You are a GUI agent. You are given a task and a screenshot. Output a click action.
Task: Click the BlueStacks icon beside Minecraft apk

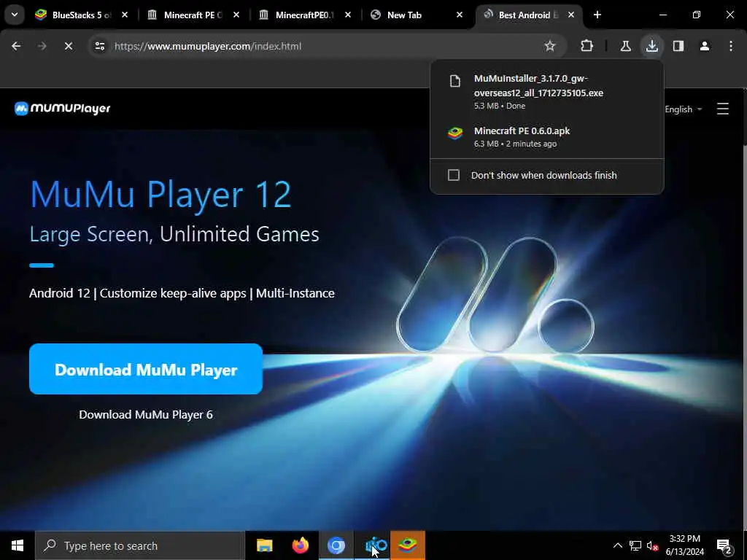[x=455, y=133]
